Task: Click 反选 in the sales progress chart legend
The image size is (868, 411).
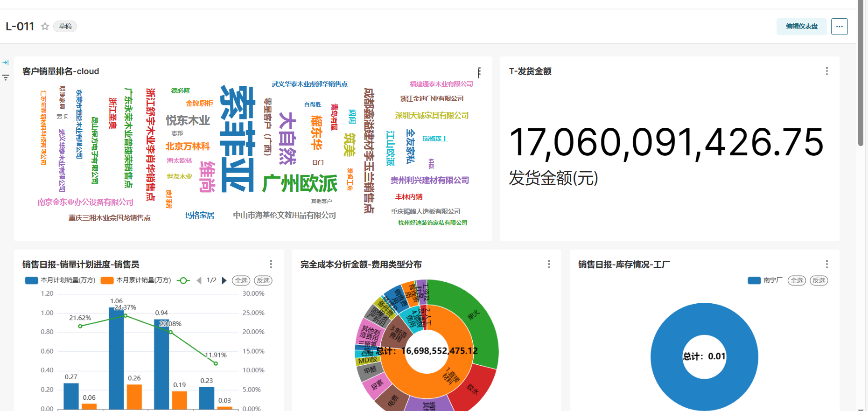Action: (x=263, y=280)
